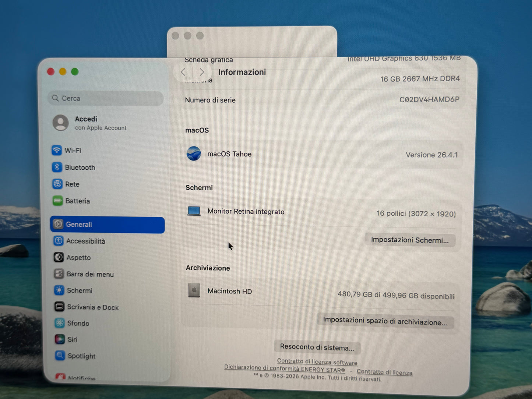
Task: Select the Rete globe icon
Action: 57,184
